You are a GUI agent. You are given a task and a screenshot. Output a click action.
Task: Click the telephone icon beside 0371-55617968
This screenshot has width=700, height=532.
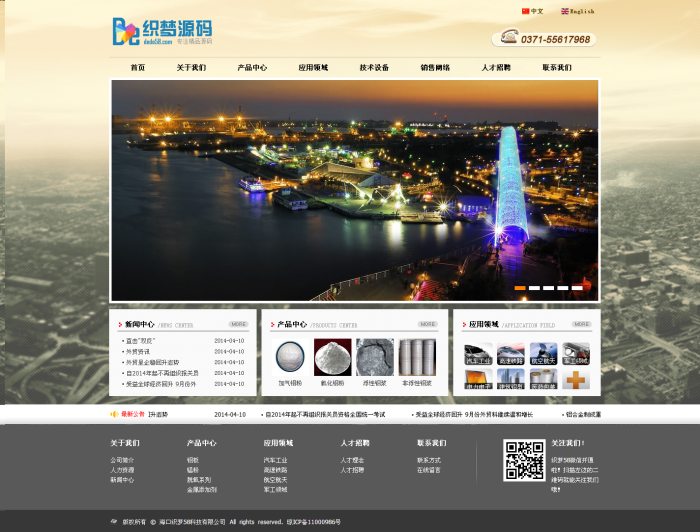click(509, 36)
